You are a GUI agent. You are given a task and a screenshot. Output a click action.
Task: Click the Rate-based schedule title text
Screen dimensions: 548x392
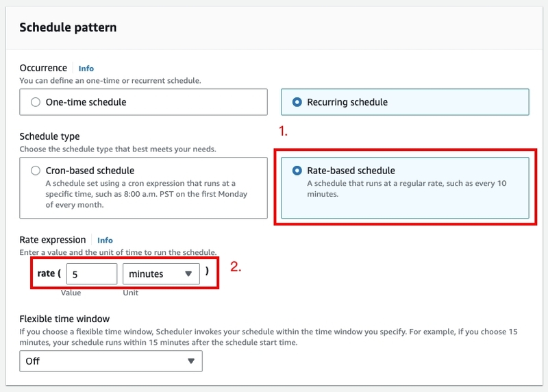(x=351, y=171)
